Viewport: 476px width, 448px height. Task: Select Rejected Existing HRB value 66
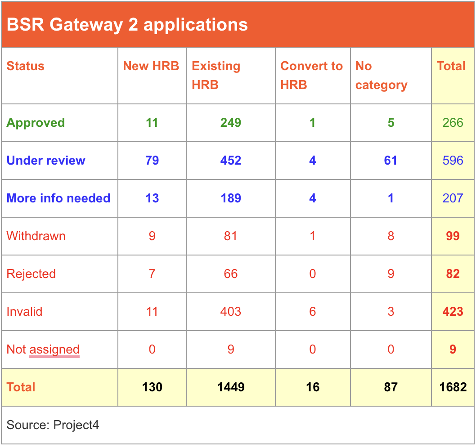click(231, 274)
